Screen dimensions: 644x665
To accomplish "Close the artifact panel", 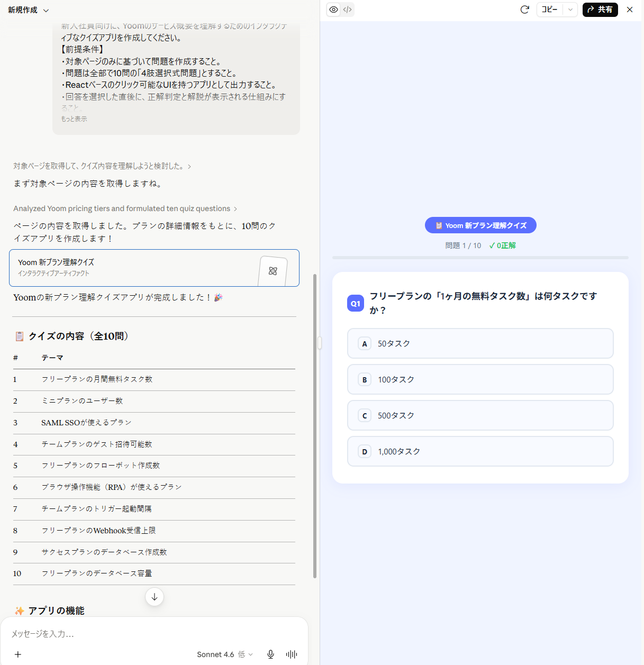I will (x=630, y=10).
